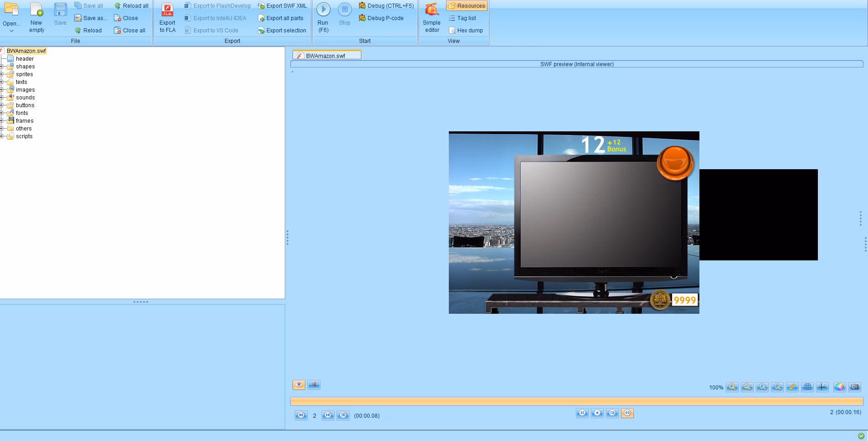Open the Open... dropdown arrow
Viewport: 868px width, 441px height.
pos(11,31)
